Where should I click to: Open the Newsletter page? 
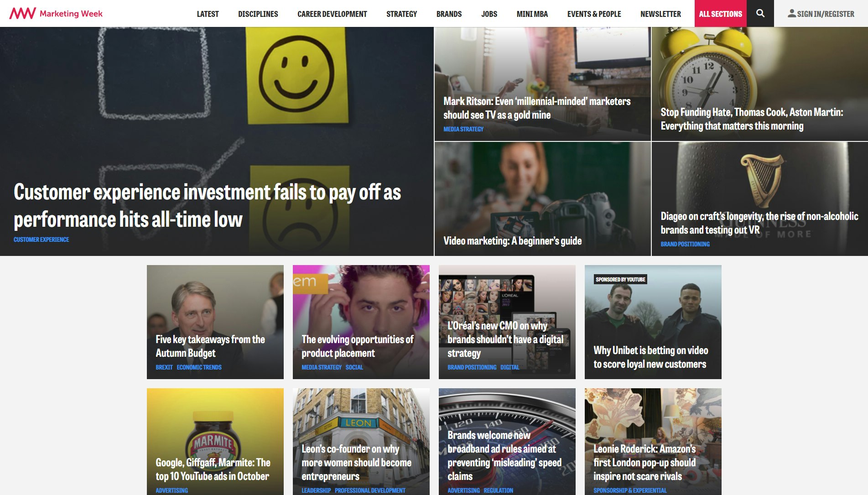[x=660, y=14]
